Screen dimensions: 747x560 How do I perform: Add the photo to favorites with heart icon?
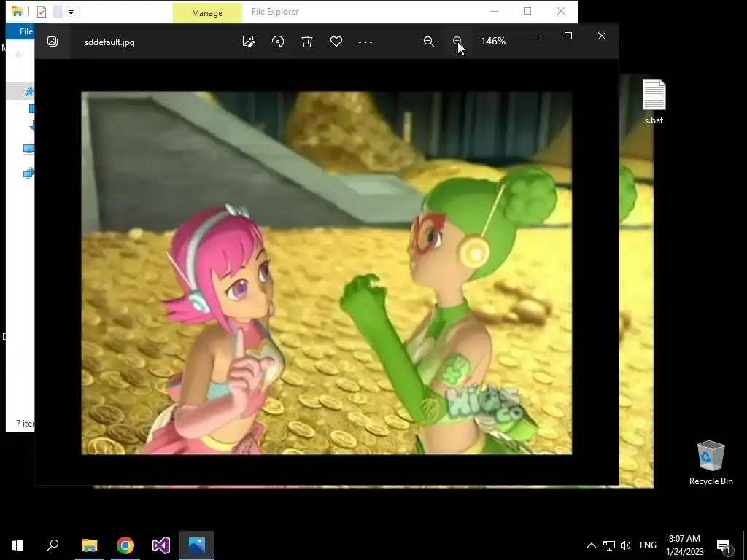pos(336,42)
